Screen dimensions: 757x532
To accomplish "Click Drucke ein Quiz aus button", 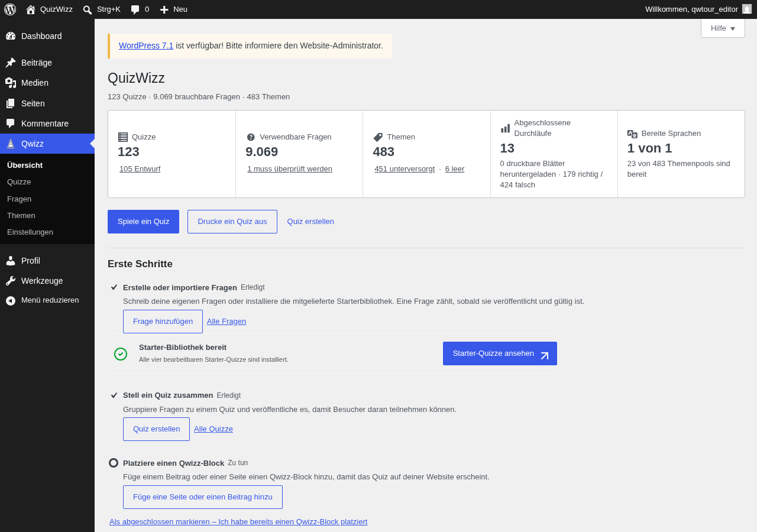I will click(x=232, y=222).
